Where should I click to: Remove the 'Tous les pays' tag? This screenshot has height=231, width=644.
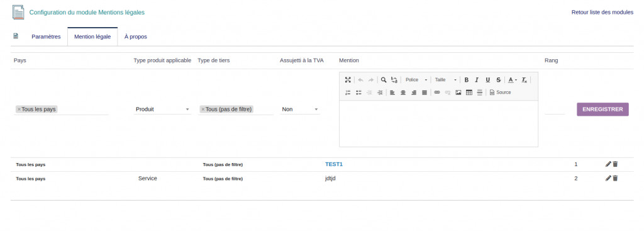pos(19,110)
